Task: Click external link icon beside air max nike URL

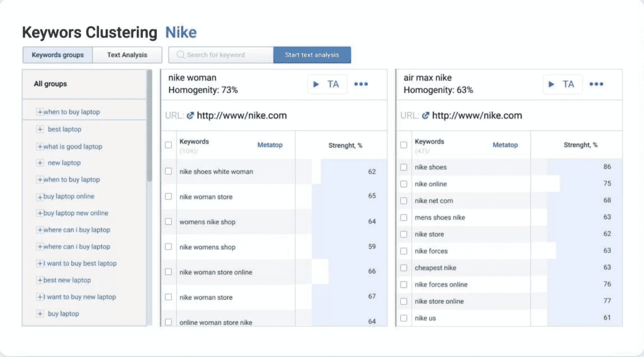Action: (426, 115)
